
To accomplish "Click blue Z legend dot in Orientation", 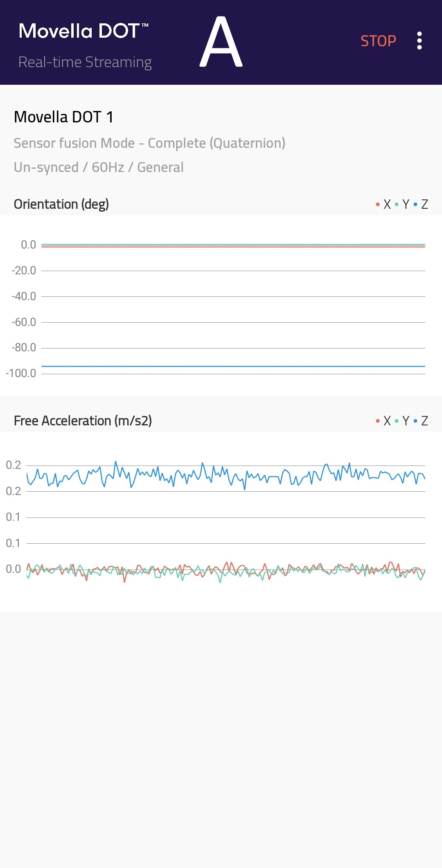I will coord(415,204).
